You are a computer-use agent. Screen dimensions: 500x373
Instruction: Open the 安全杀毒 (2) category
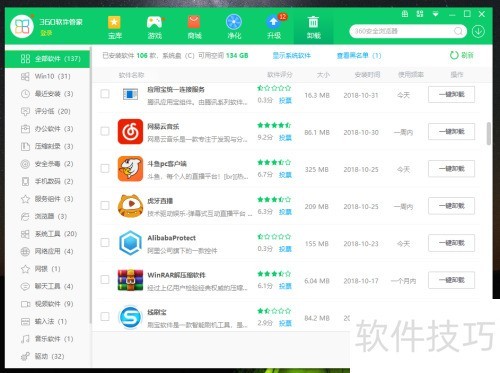click(x=47, y=164)
